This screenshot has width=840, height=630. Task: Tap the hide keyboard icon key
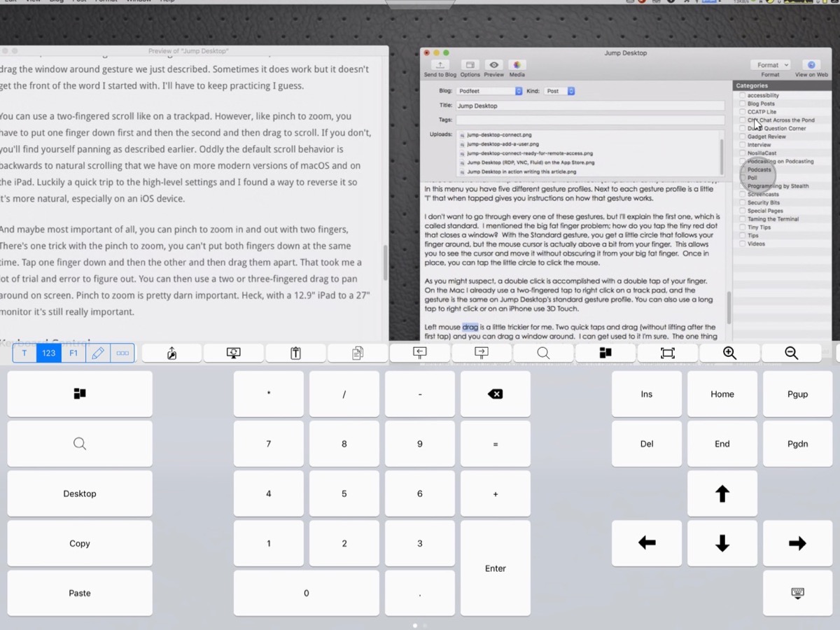797,593
